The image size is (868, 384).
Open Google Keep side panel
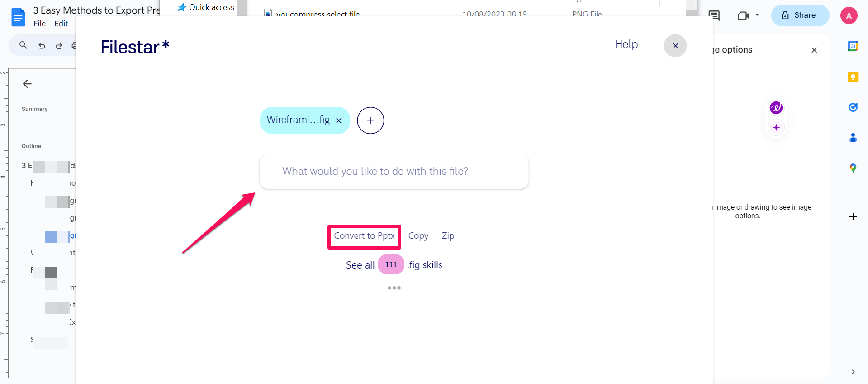point(853,77)
